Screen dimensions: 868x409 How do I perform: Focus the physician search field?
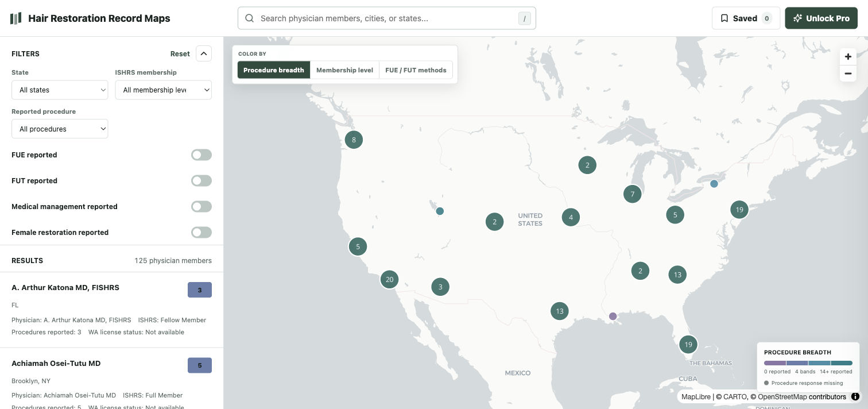(x=387, y=18)
